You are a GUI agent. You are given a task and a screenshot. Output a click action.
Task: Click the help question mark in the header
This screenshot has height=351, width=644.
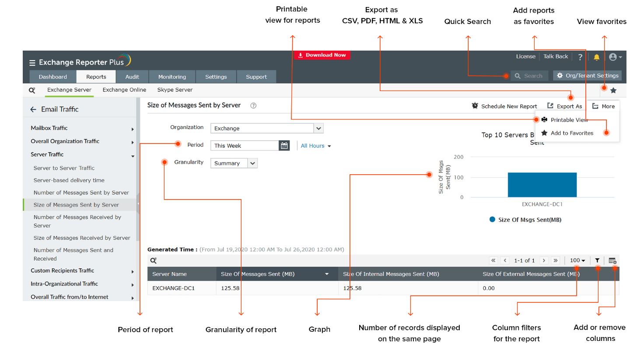tap(580, 57)
